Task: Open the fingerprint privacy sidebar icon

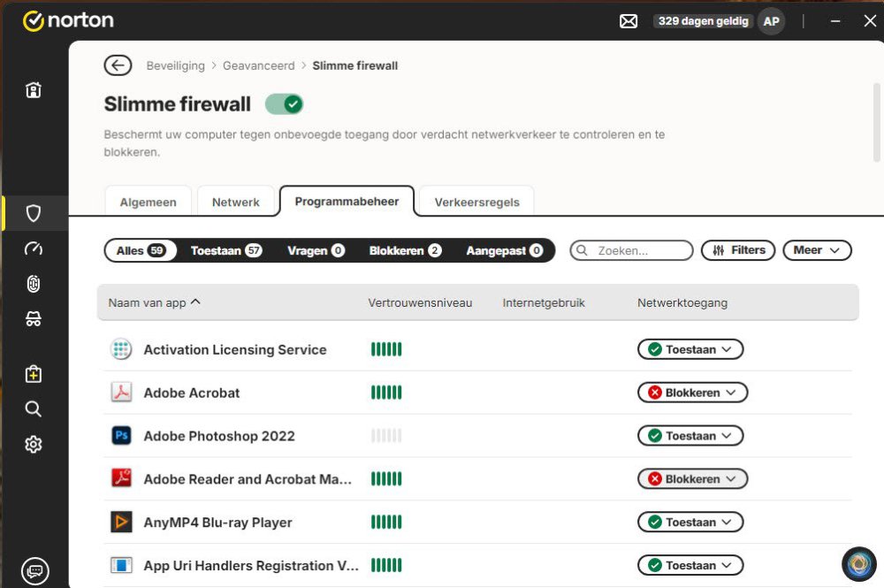Action: pyautogui.click(x=34, y=284)
